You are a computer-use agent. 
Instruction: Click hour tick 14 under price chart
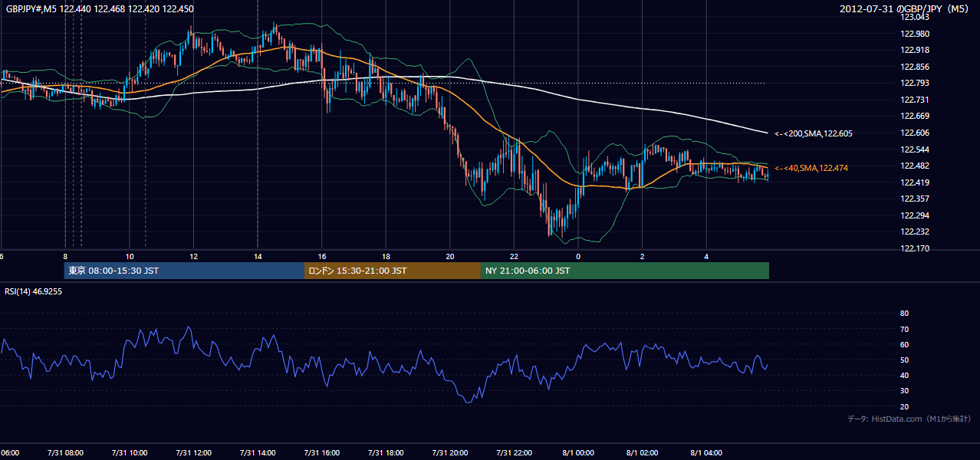click(258, 257)
